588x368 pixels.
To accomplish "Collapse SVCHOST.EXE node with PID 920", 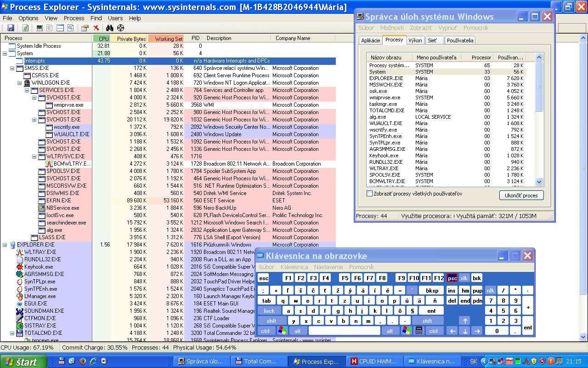I will coord(34,98).
